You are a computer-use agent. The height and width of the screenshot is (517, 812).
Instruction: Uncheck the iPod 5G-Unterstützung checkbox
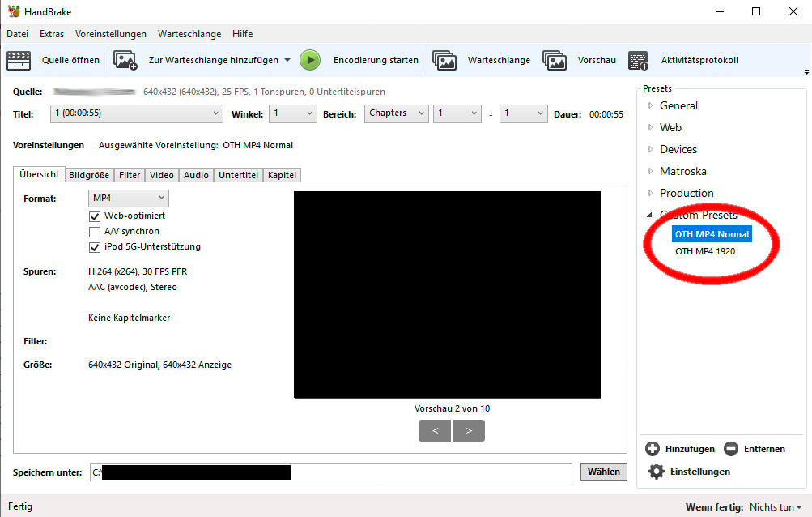(95, 247)
